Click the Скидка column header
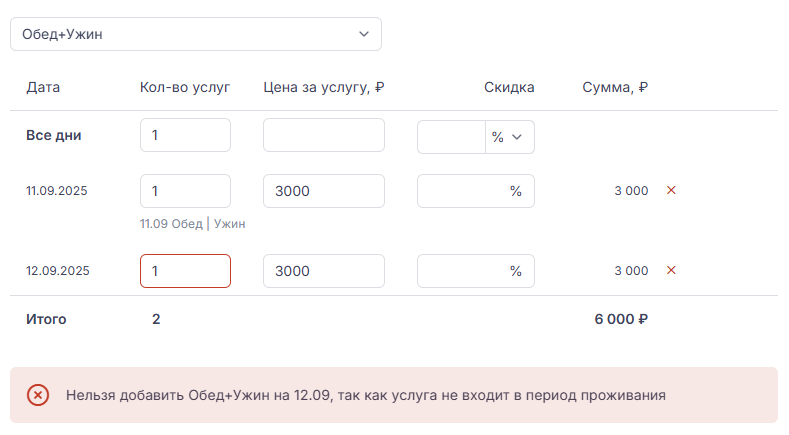789x435 pixels. pos(509,87)
